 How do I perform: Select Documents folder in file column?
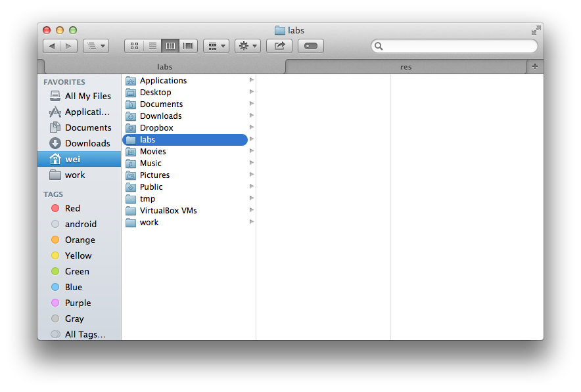pyautogui.click(x=189, y=104)
